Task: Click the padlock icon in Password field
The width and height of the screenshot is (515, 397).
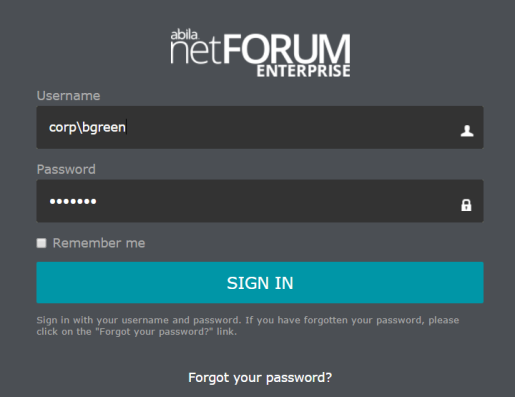Action: (x=466, y=205)
